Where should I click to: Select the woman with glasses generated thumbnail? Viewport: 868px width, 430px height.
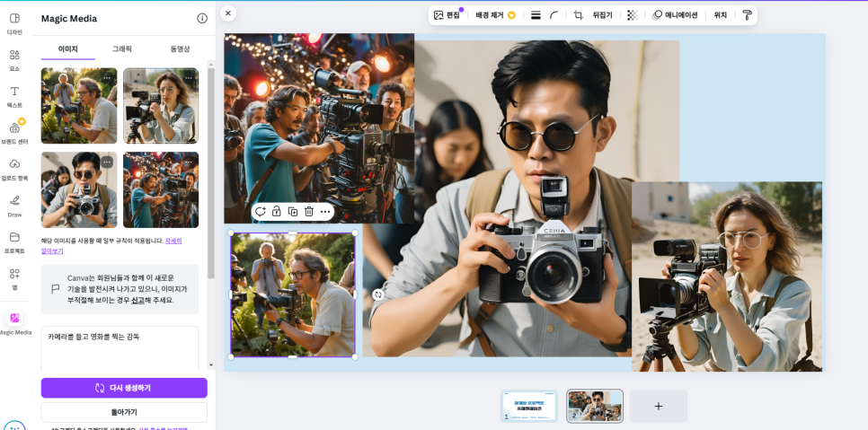(161, 106)
